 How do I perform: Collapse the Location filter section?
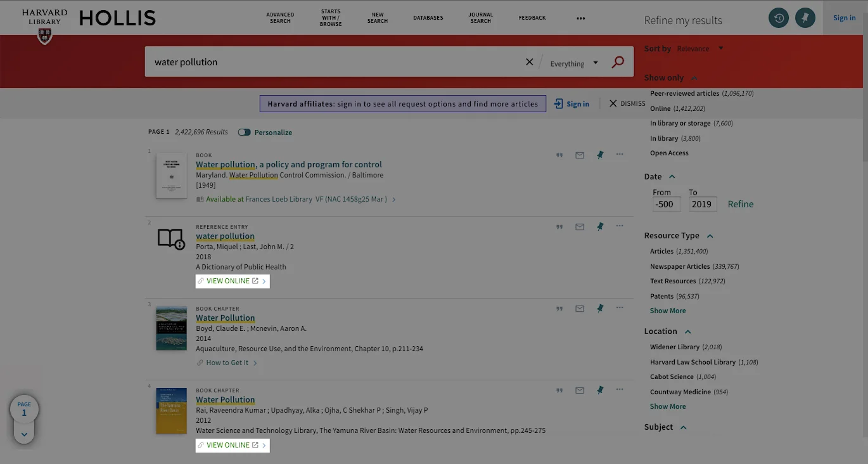(x=687, y=332)
